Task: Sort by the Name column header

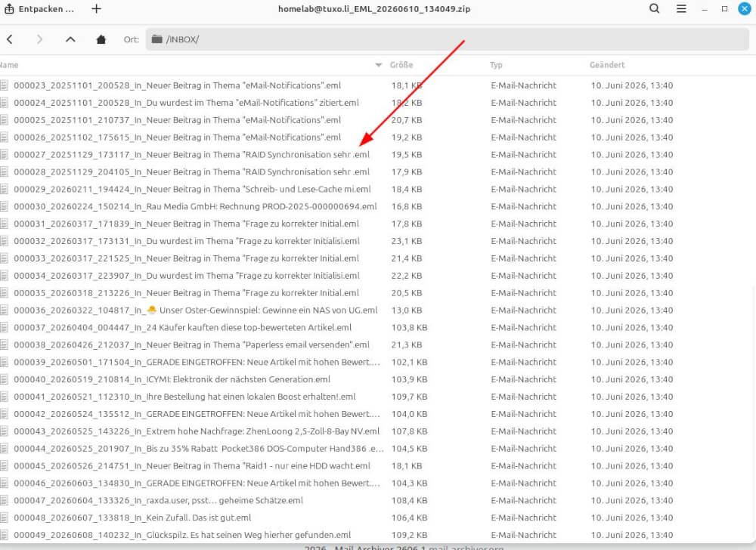Action: [9, 65]
